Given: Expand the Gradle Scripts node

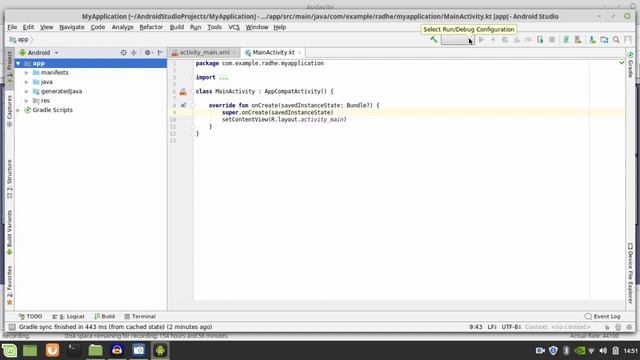Looking at the screenshot, I should (18, 110).
